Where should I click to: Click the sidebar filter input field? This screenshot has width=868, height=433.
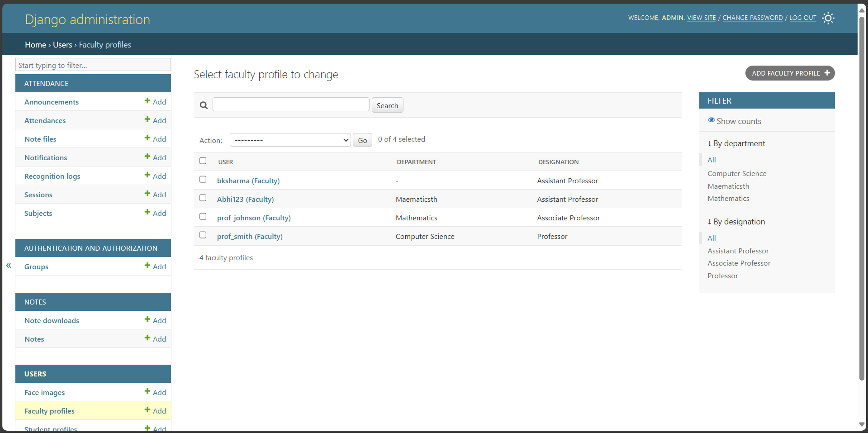[93, 65]
